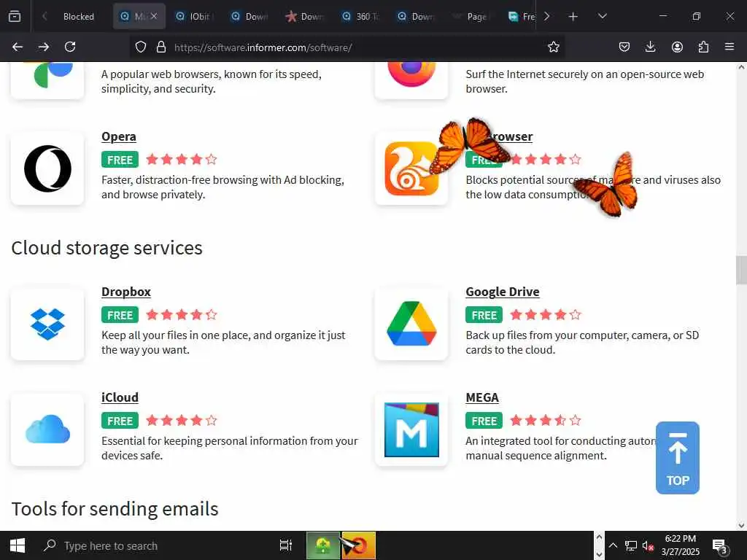Screen dimensions: 747x560
Task: Switch to the Blocked tab
Action: pos(79,17)
